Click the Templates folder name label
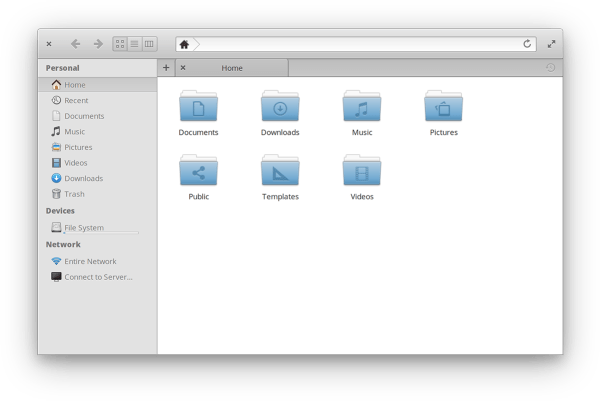The image size is (600, 401). point(280,197)
